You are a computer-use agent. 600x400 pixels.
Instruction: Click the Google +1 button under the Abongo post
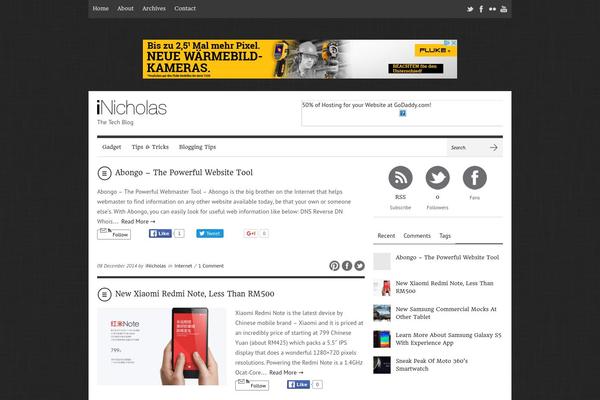(251, 233)
